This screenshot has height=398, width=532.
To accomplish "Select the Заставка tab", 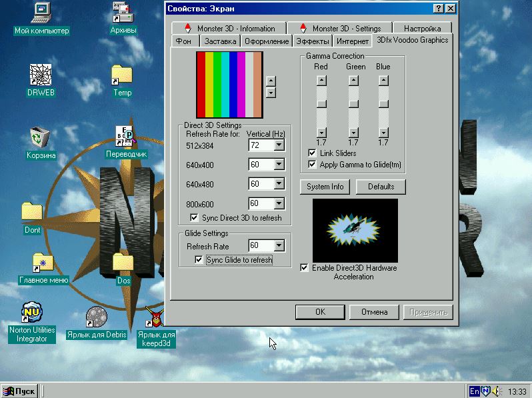I will [220, 41].
